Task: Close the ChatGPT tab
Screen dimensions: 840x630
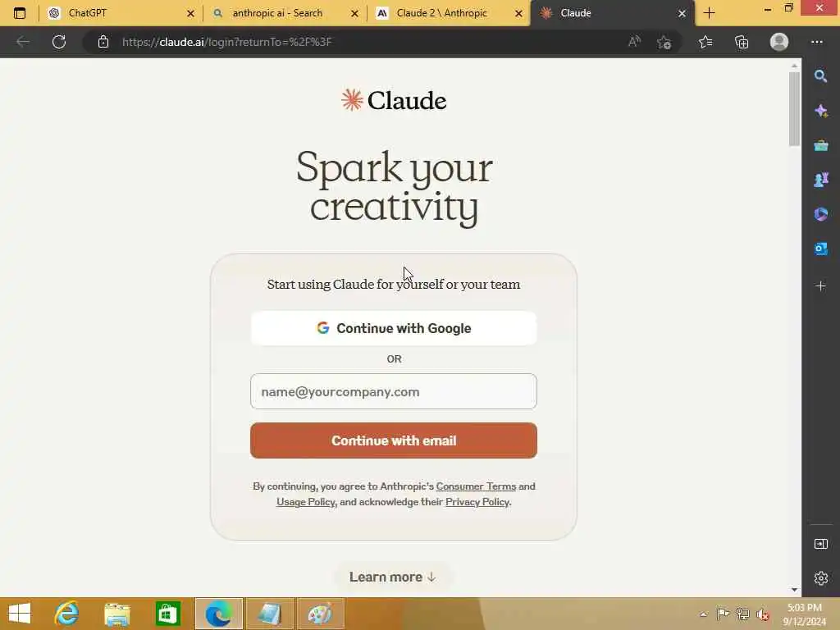Action: [x=190, y=13]
